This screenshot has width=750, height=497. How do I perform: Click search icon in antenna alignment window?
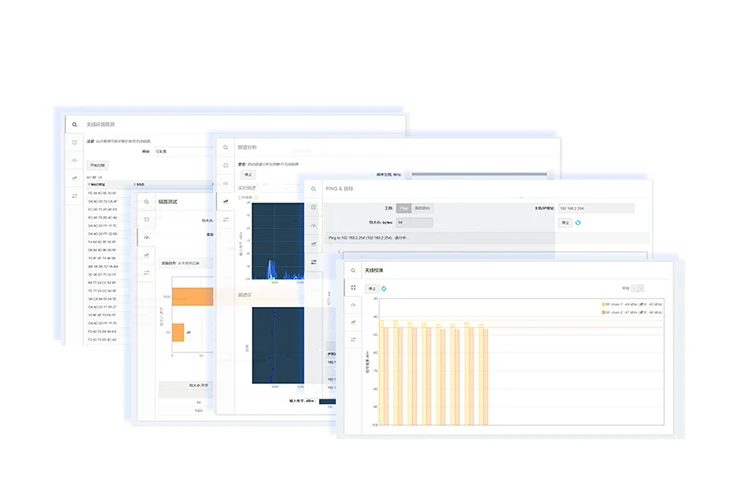tap(353, 271)
